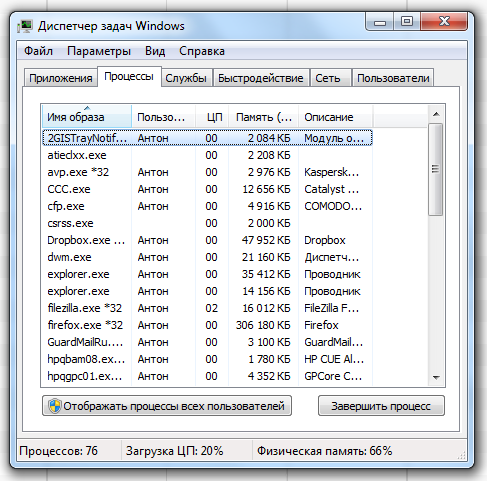Click Загрузка ЦП: 20% status entry

point(174,451)
